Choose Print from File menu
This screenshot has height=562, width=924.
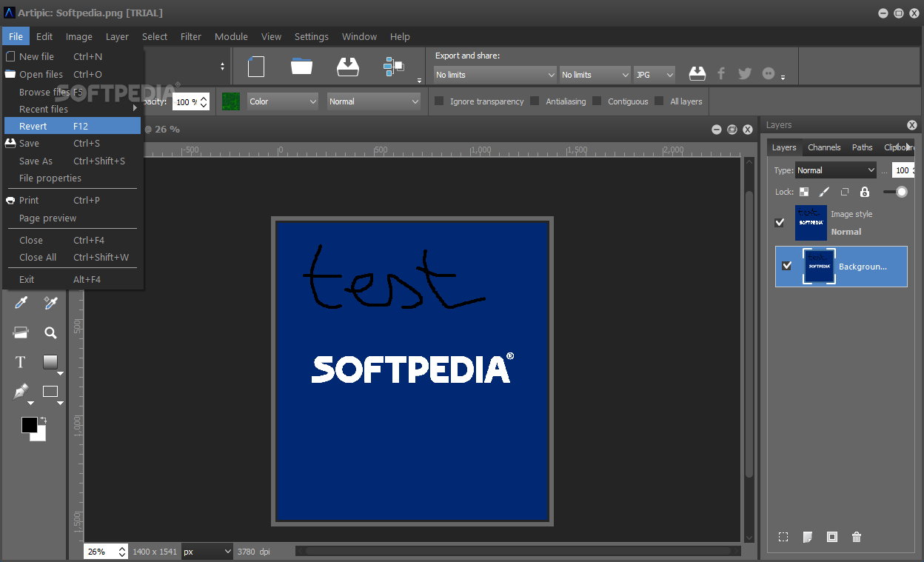tap(73, 200)
